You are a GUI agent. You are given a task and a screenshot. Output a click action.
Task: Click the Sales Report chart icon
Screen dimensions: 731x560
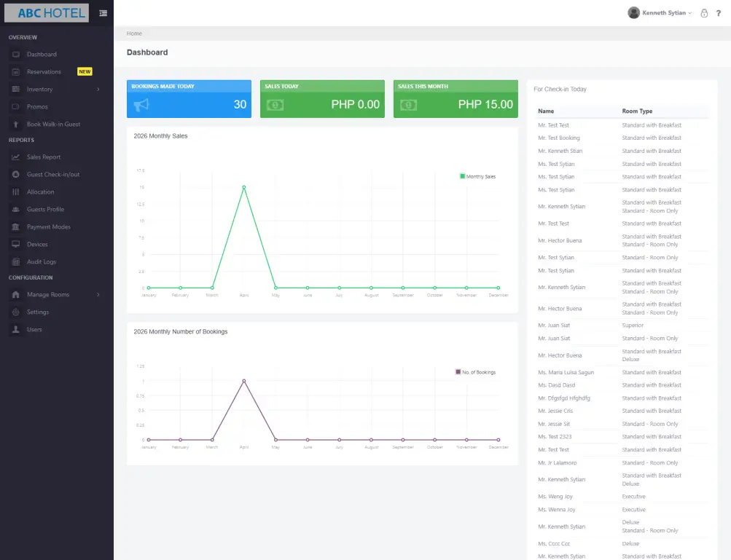pos(16,157)
